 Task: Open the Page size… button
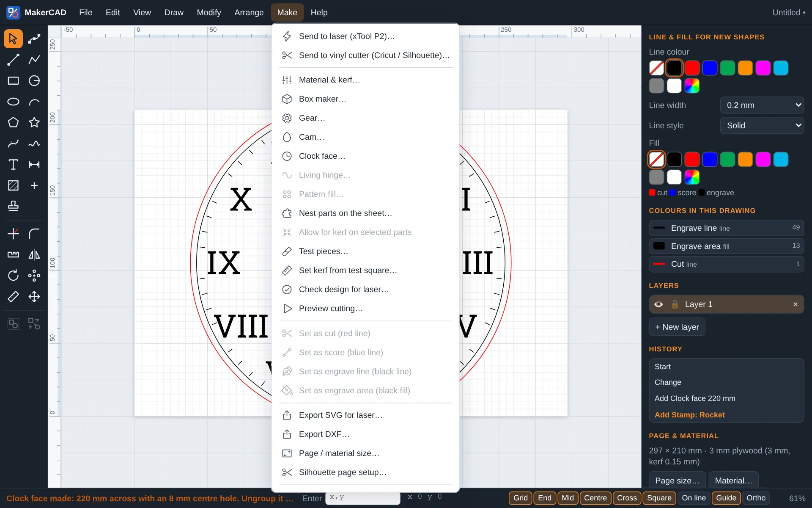pos(677,480)
